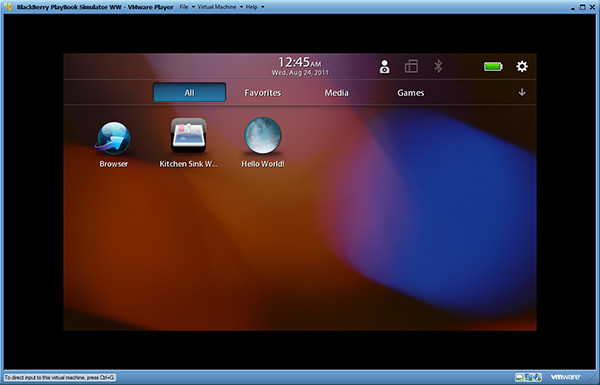Select the All apps tab
This screenshot has width=600, height=385.
point(189,92)
